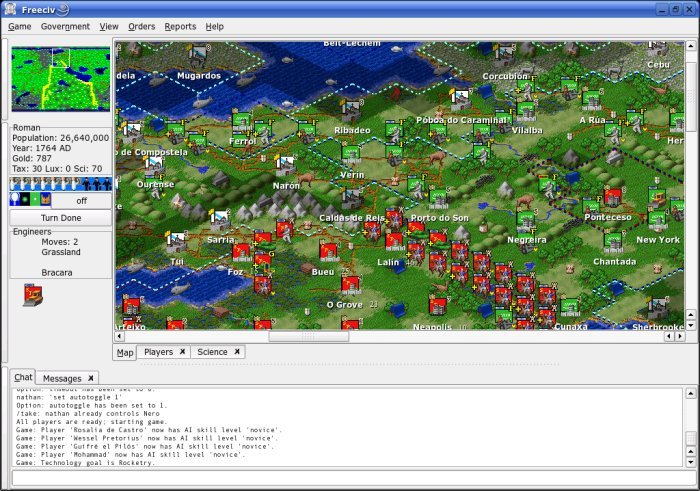Click the map vertical scroll down arrow
Image resolution: width=700 pixels, height=491 pixels.
tap(691, 325)
